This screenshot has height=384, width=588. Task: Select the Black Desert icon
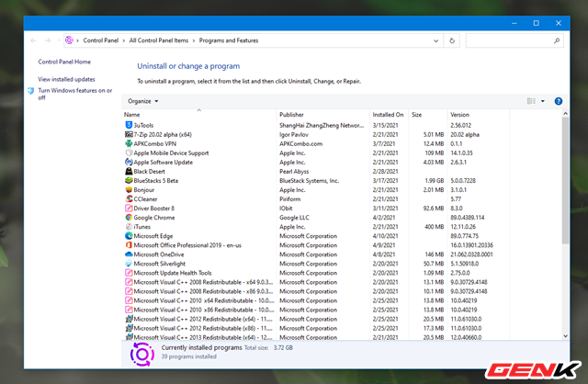pos(129,171)
